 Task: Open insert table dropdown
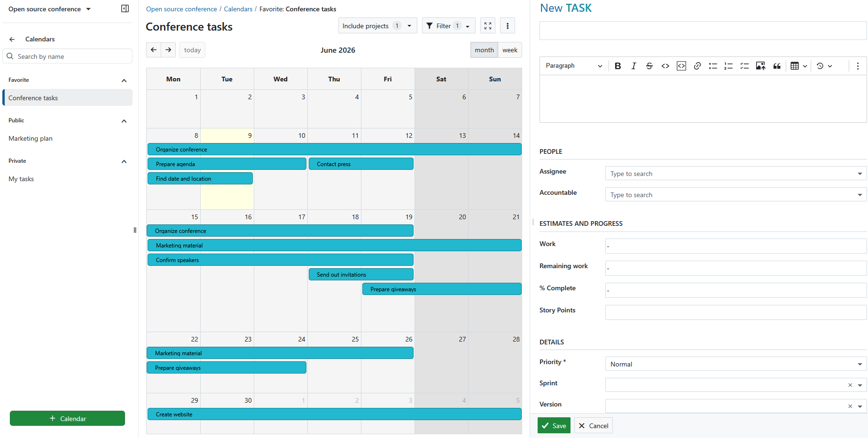[798, 66]
